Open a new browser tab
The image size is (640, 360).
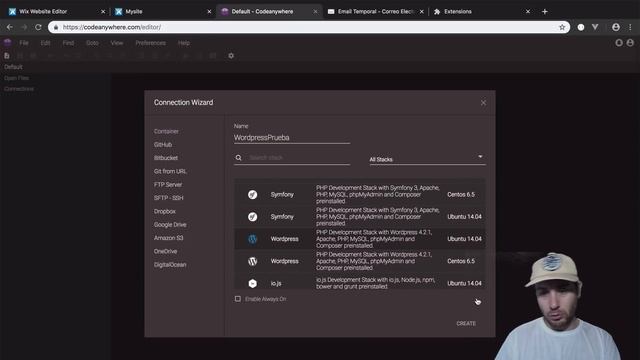tap(544, 11)
